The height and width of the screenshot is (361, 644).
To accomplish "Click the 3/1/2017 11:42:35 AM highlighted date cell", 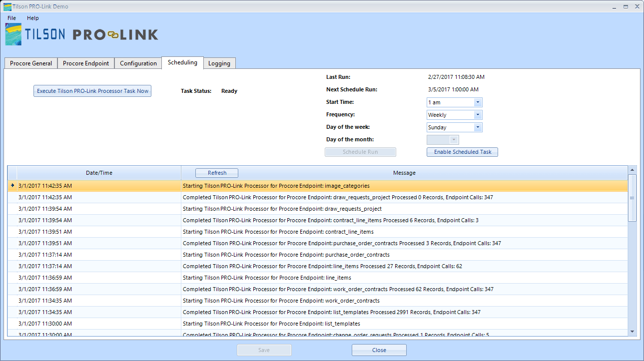I will point(99,186).
